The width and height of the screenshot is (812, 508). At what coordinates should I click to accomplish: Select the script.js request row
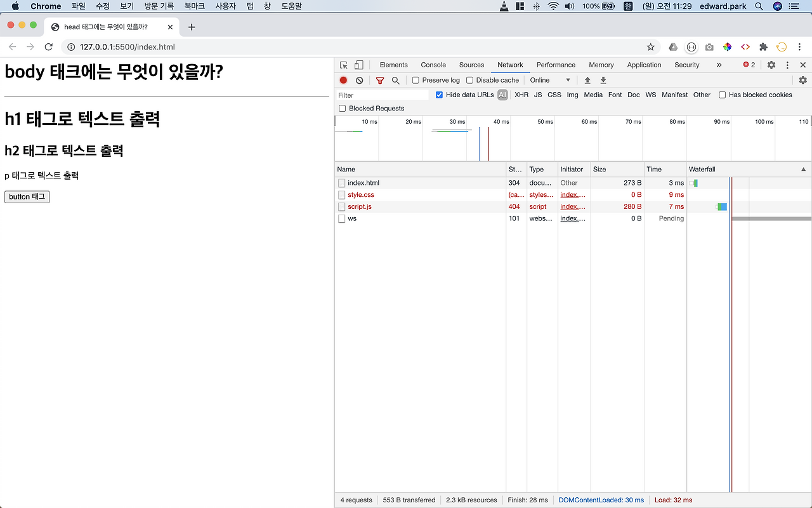coord(573,206)
